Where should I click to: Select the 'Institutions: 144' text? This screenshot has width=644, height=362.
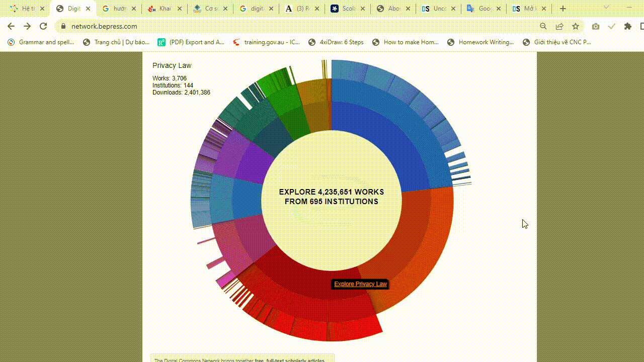[x=173, y=85]
